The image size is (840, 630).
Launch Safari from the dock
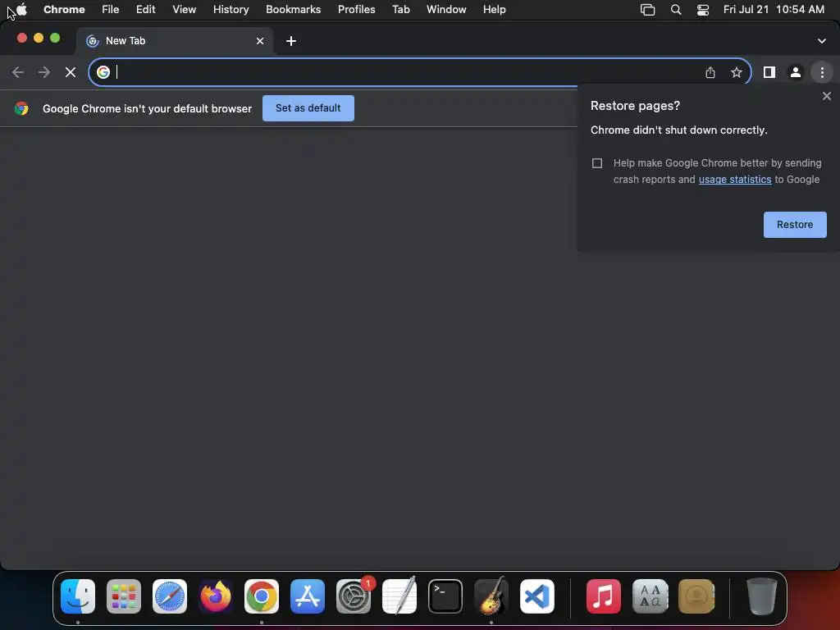(x=170, y=596)
